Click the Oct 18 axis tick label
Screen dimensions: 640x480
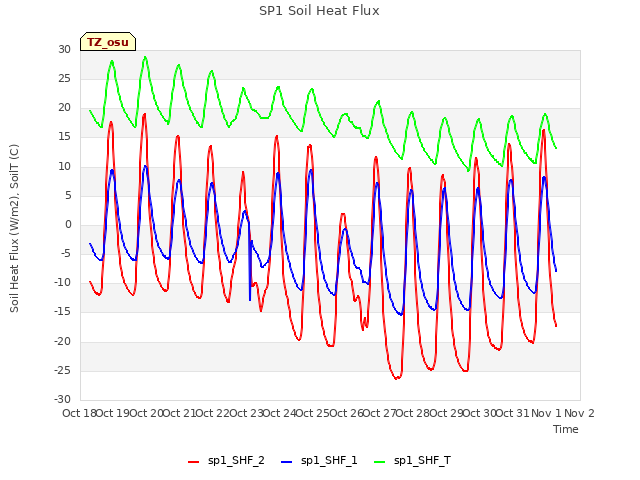[79, 413]
